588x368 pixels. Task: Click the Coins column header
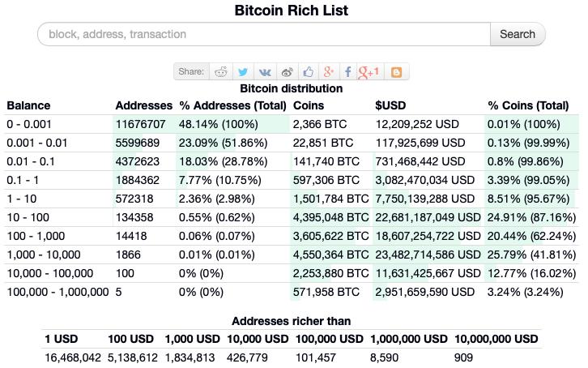(308, 105)
